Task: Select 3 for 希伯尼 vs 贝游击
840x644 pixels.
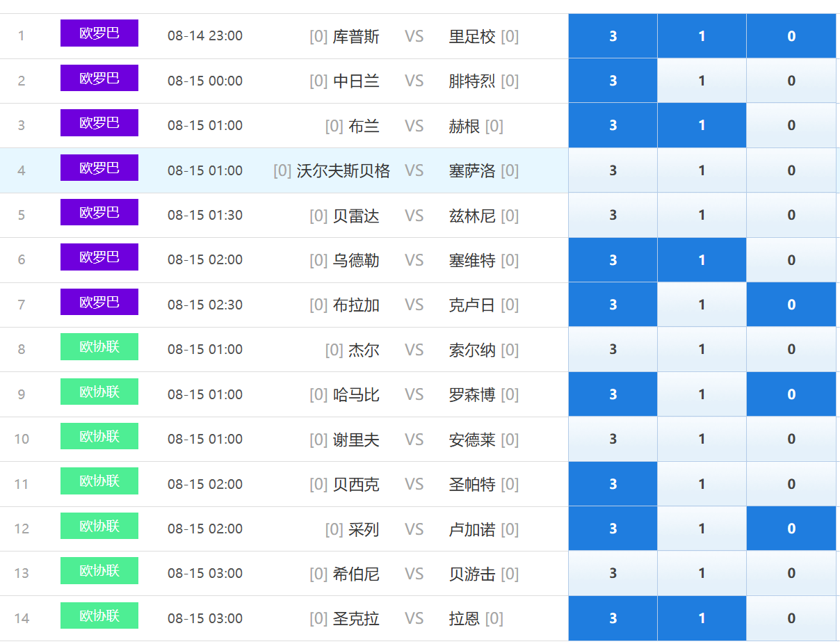Action: click(613, 573)
